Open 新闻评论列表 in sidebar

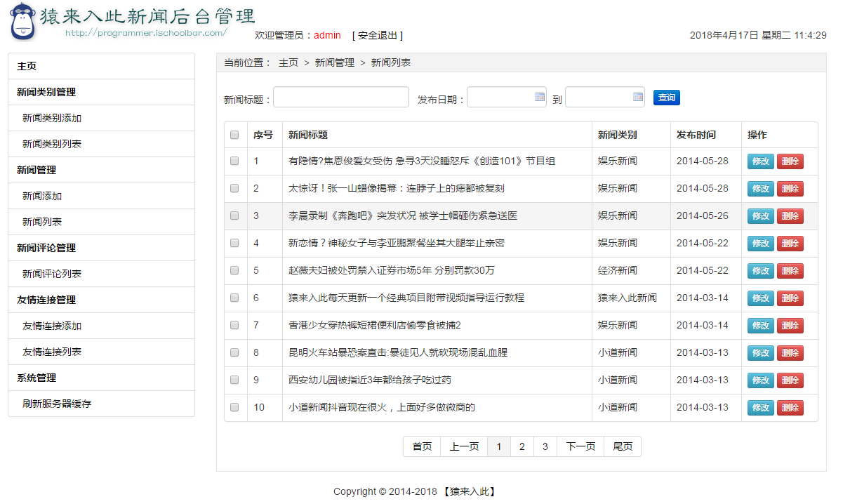(x=101, y=274)
